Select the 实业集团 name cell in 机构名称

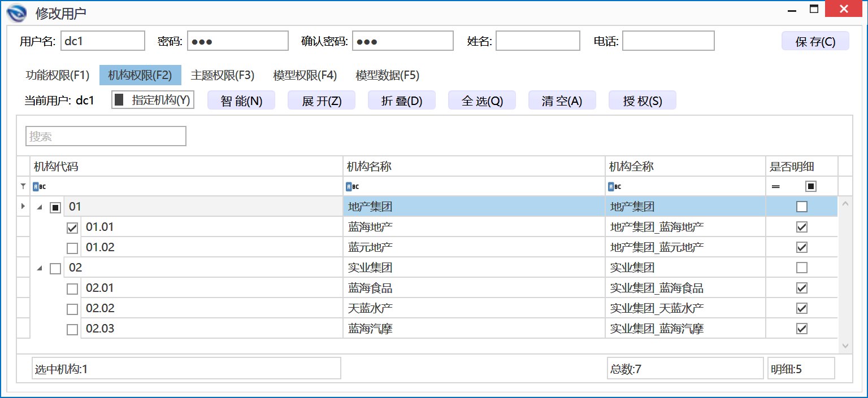[x=474, y=268]
